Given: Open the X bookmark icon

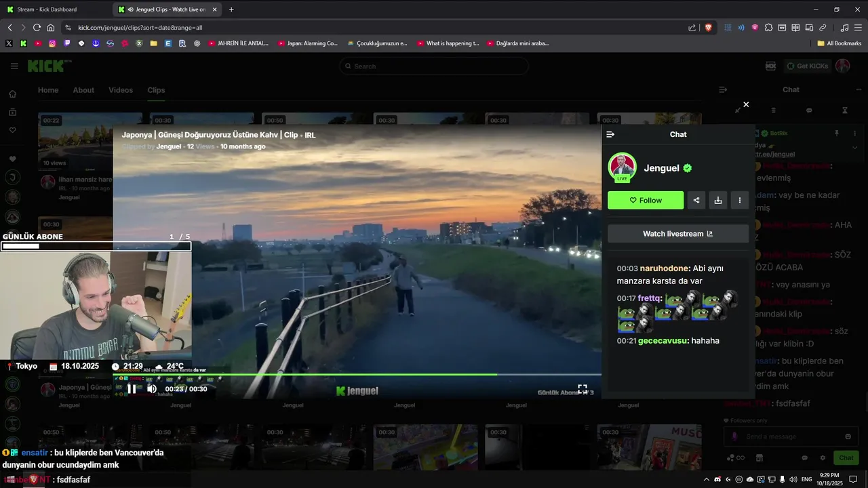Looking at the screenshot, I should click(x=9, y=43).
